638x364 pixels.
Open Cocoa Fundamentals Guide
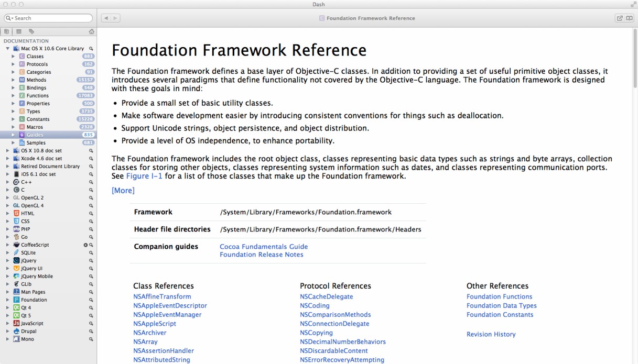[264, 247]
